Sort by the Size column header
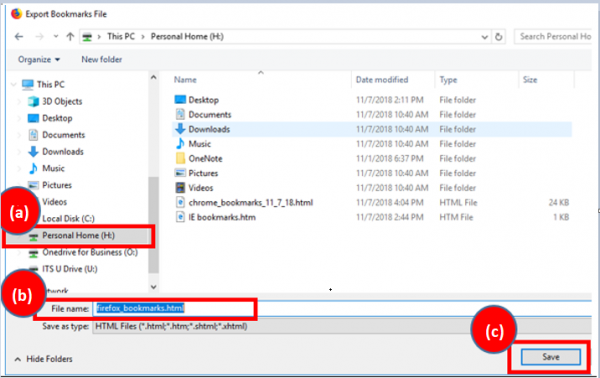 pos(530,80)
